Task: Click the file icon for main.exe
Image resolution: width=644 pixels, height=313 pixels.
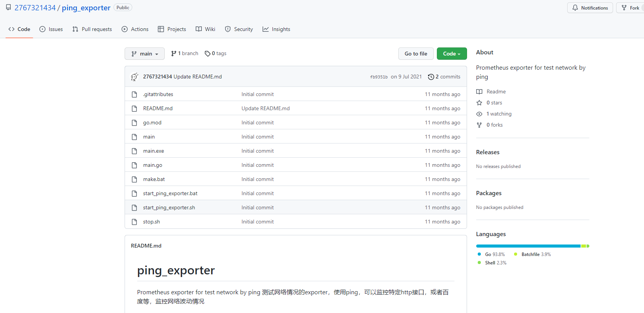Action: pyautogui.click(x=135, y=151)
